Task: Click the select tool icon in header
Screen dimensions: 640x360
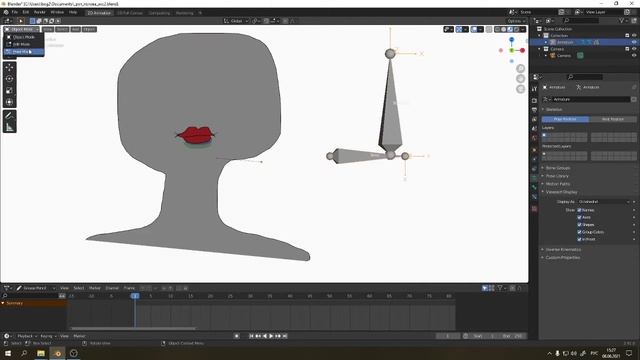Action: [20, 21]
